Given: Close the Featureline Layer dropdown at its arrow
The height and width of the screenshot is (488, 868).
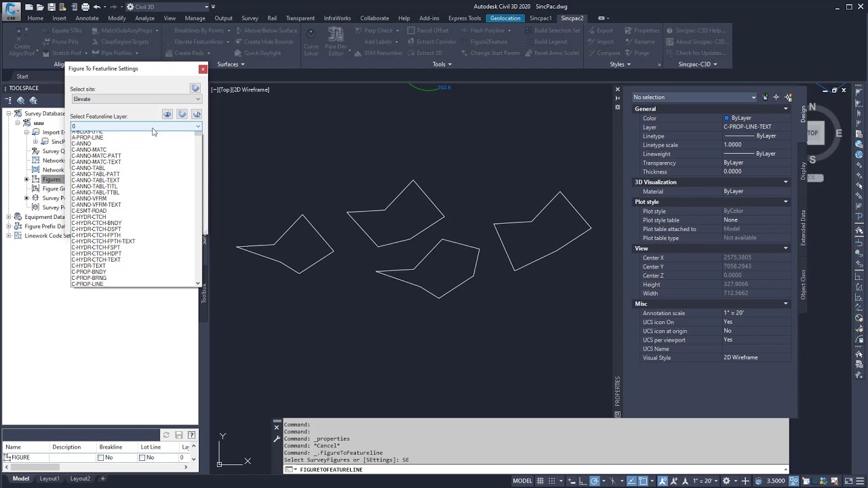Looking at the screenshot, I should coord(198,127).
